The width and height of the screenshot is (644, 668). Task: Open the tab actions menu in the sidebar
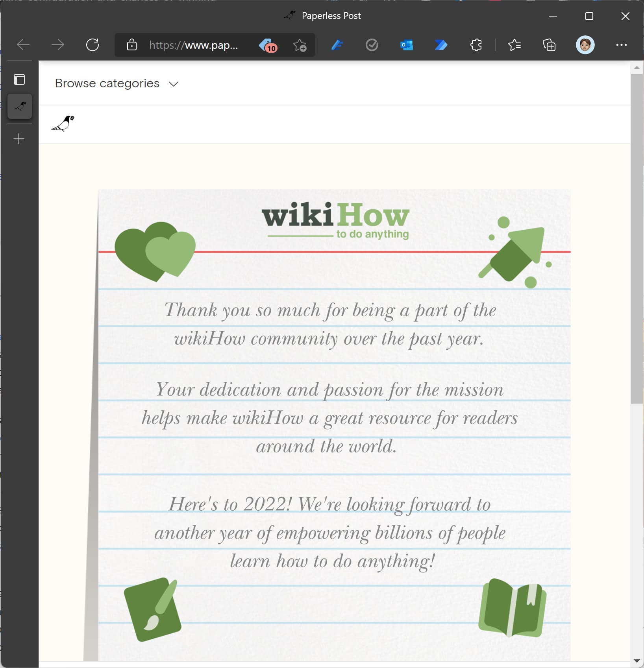point(19,79)
